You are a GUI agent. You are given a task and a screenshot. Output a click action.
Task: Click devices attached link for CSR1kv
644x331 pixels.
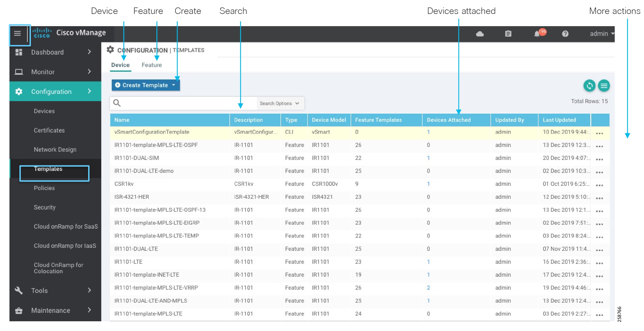(428, 184)
